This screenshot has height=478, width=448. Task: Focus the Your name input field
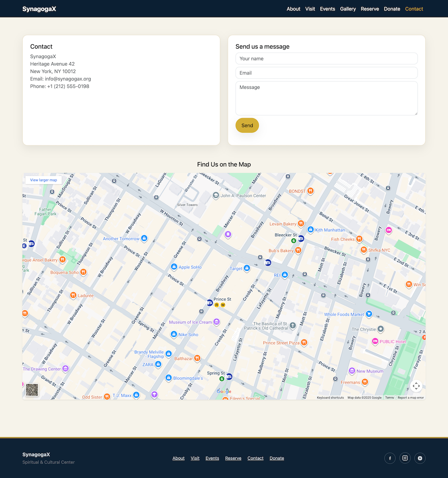326,59
